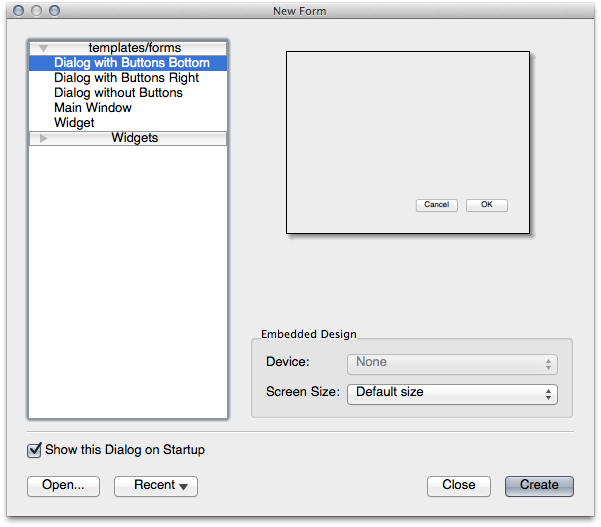Select the Main Window template
The height and width of the screenshot is (527, 601).
(93, 108)
